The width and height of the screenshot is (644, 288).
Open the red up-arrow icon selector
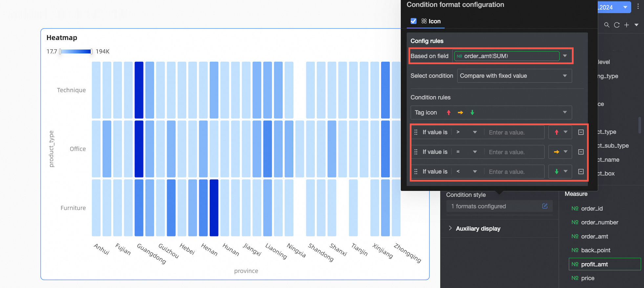[560, 132]
